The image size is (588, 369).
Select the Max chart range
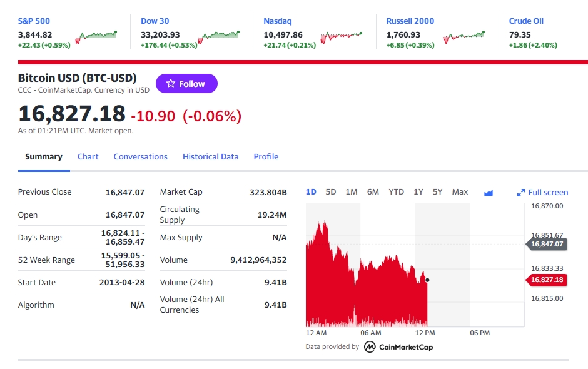coord(460,192)
